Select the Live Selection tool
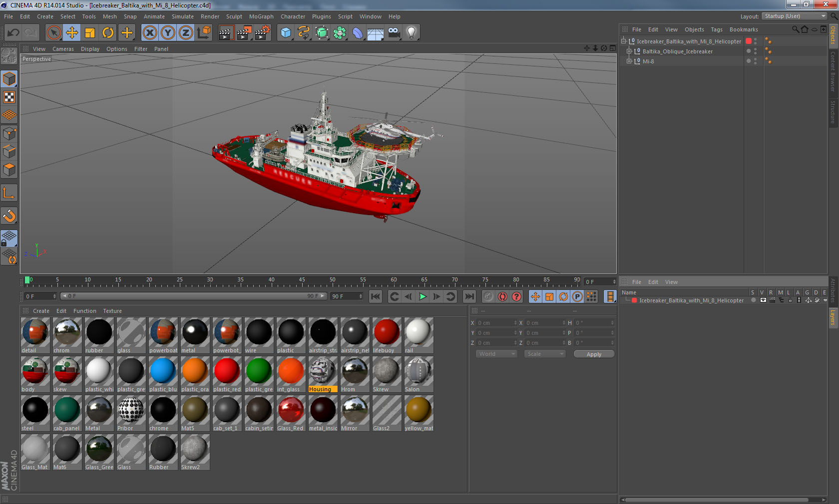The width and height of the screenshot is (839, 504). pyautogui.click(x=54, y=33)
